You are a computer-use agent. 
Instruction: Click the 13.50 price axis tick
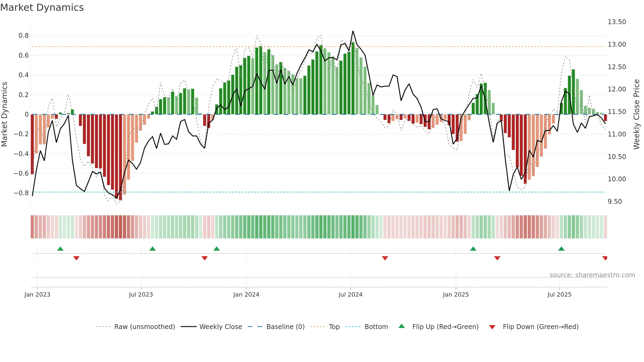click(617, 22)
